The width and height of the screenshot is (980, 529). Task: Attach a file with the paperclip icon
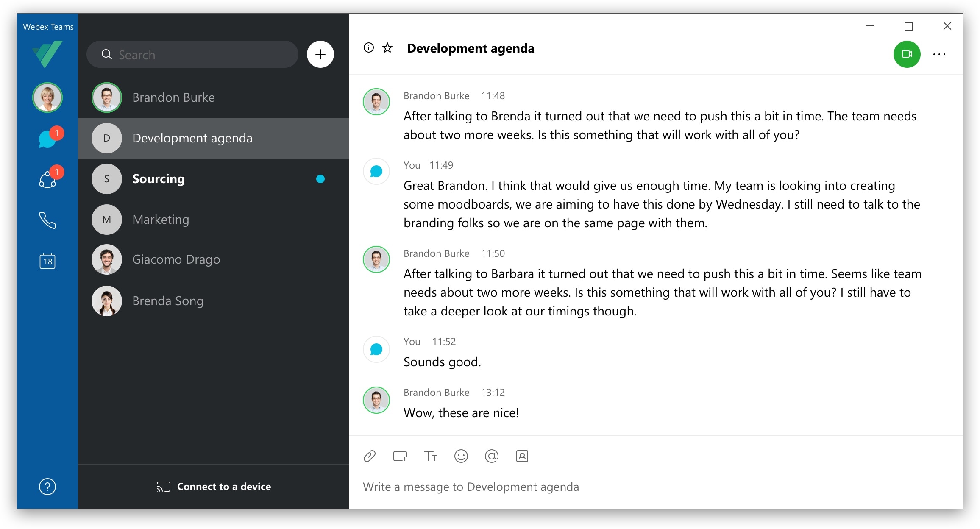coord(370,456)
